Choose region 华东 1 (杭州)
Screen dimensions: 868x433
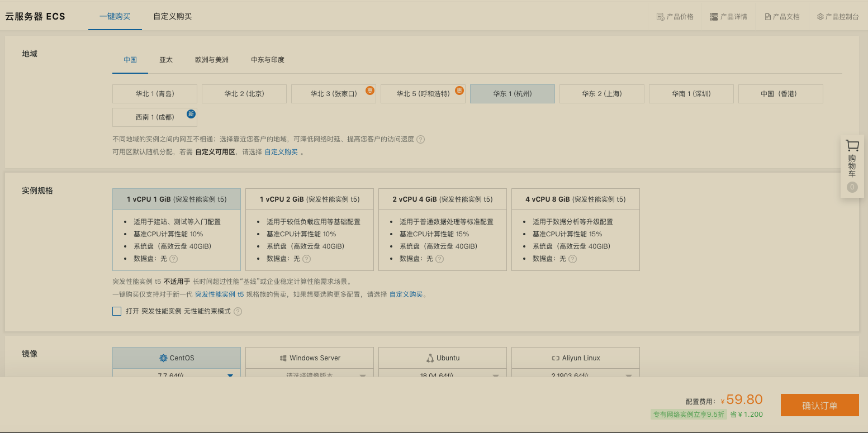[x=513, y=94]
